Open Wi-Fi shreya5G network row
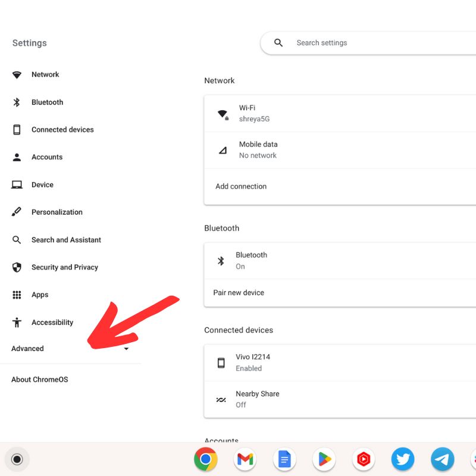This screenshot has width=476, height=476. [340, 114]
